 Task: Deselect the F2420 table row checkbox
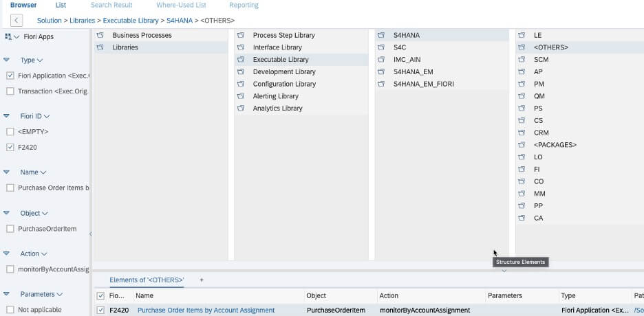(100, 311)
